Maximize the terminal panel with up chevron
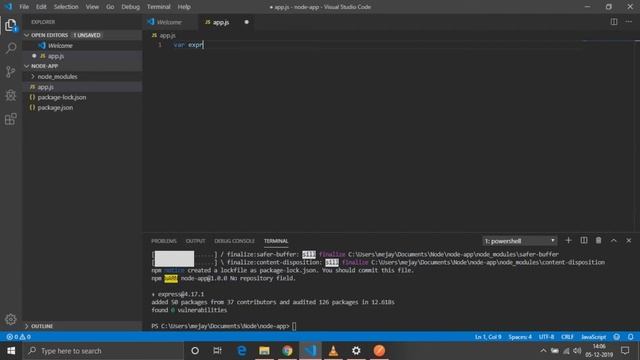The width and height of the screenshot is (640, 360). coord(613,240)
